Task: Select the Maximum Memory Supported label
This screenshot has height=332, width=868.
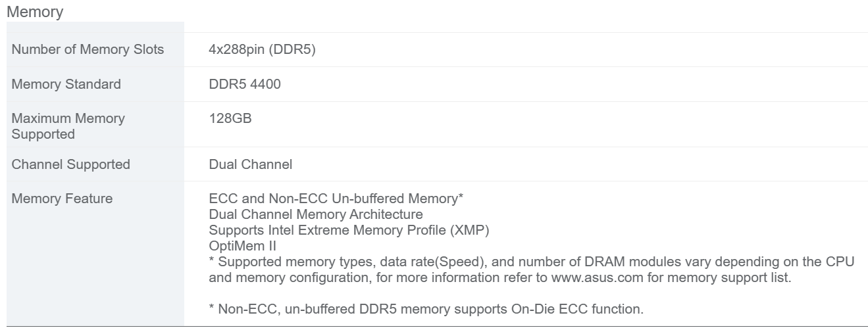Action: pos(68,126)
